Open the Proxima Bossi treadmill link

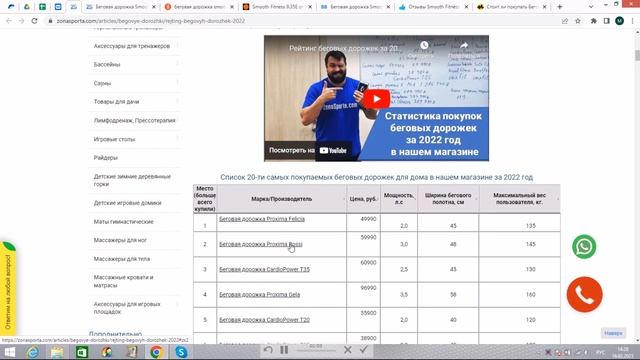pyautogui.click(x=260, y=244)
